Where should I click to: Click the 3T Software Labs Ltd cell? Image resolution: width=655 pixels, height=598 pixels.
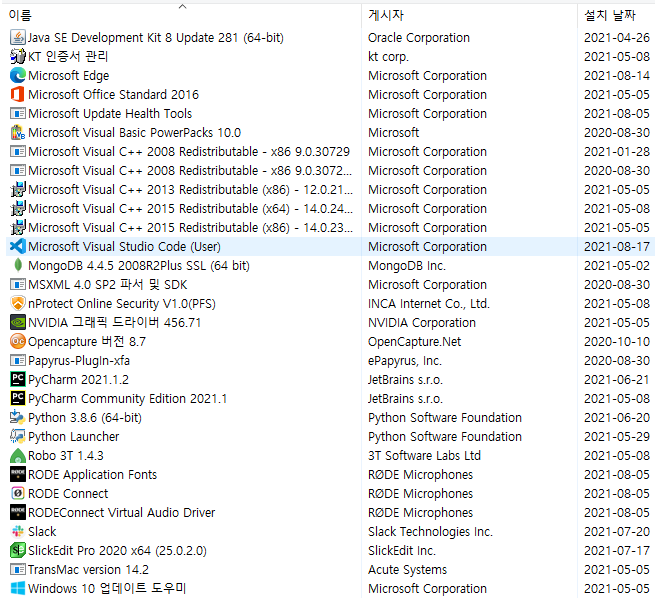[424, 456]
